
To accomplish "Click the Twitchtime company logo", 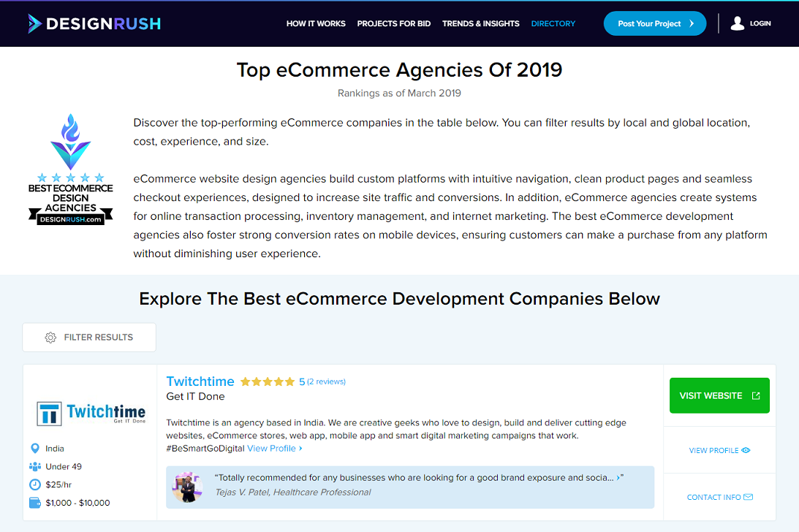I will point(91,413).
